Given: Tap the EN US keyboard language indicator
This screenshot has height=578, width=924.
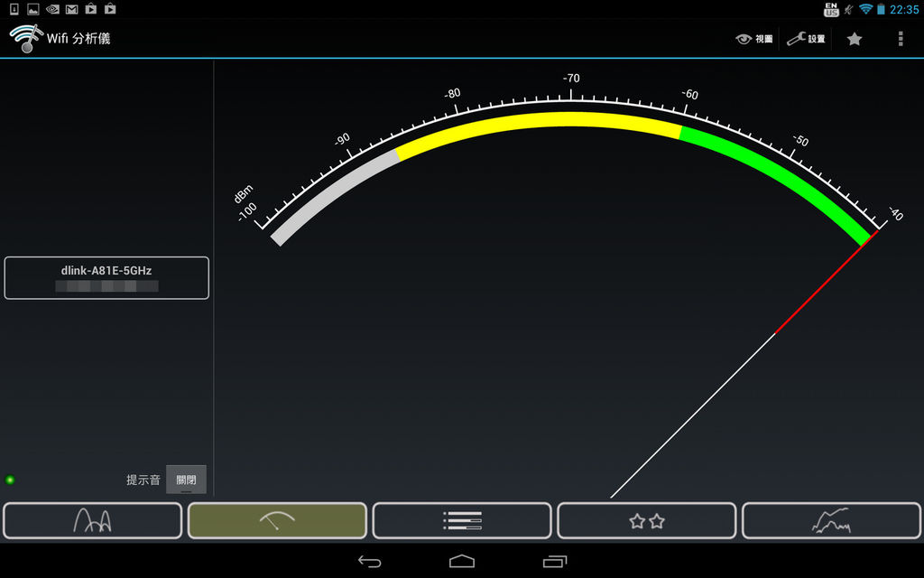Looking at the screenshot, I should coord(831,9).
